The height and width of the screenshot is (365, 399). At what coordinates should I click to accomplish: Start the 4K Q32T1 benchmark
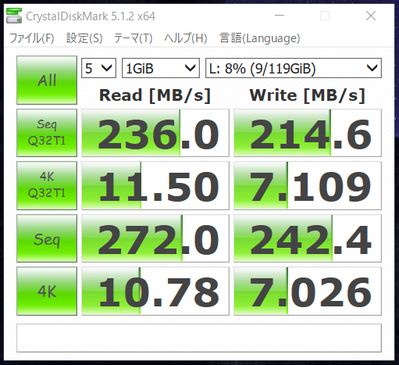[47, 185]
